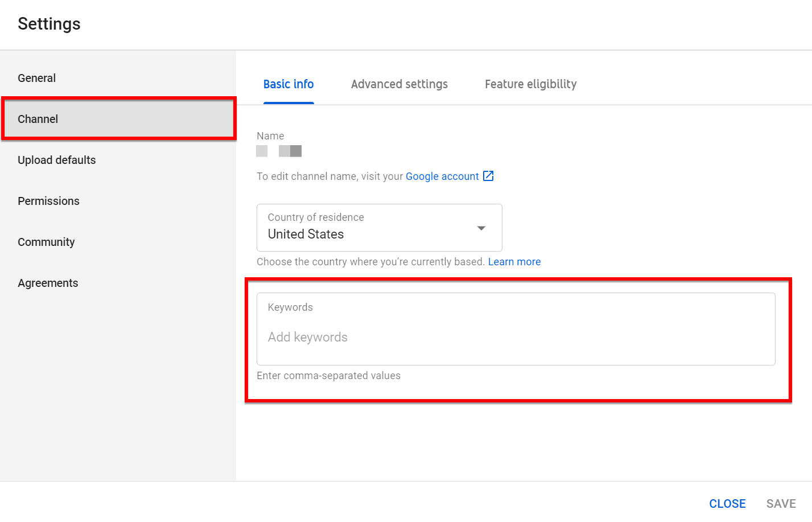Switch to the Basic info tab
Image resolution: width=812 pixels, height=522 pixels.
pos(288,84)
